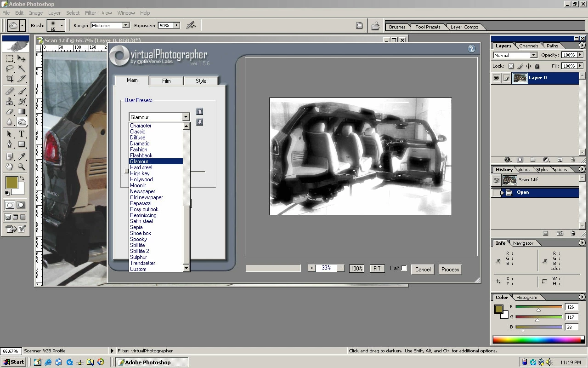Image resolution: width=588 pixels, height=368 pixels.
Task: Click the Cancel button
Action: click(423, 270)
